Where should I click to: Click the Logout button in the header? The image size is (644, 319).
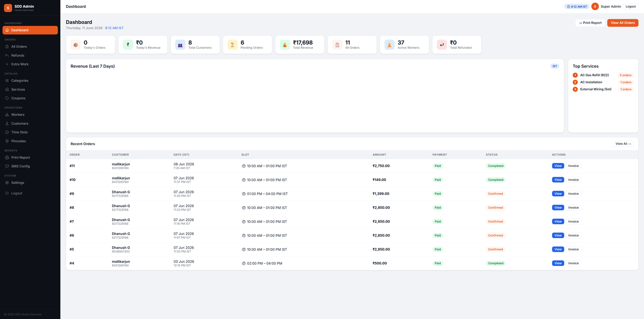click(x=631, y=6)
